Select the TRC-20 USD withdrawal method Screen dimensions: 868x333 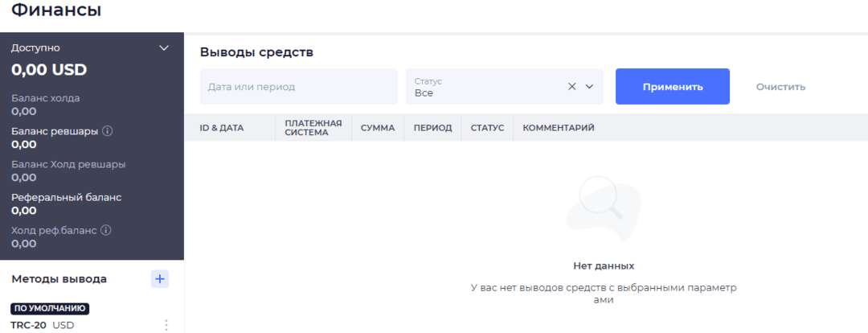click(x=43, y=325)
